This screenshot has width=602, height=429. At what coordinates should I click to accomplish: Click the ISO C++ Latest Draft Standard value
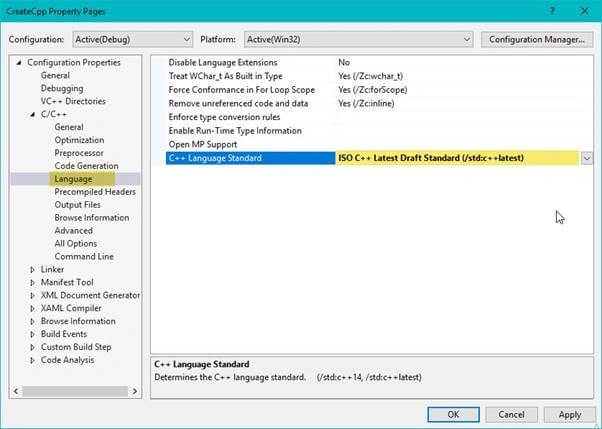pos(431,158)
